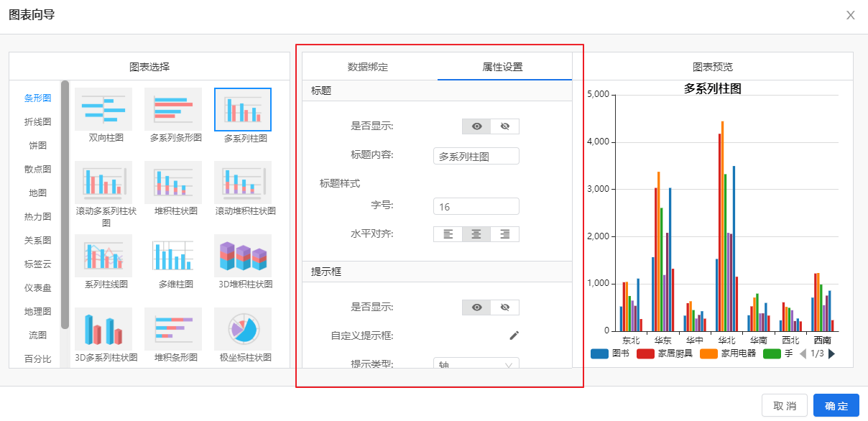This screenshot has width=868, height=421.
Task: Toggle 家用电器 legend orange swatch
Action: (x=708, y=353)
